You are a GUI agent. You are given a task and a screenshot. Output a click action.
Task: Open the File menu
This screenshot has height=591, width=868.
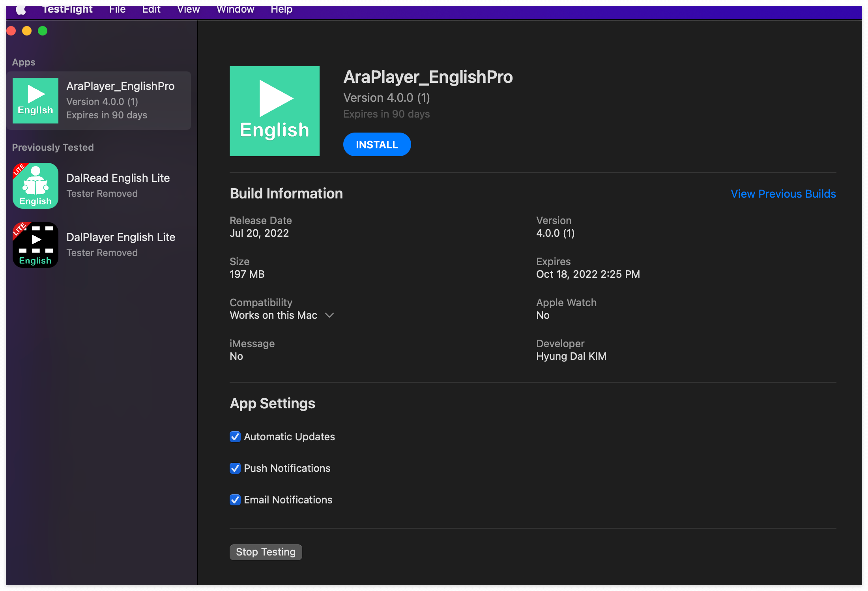point(117,9)
